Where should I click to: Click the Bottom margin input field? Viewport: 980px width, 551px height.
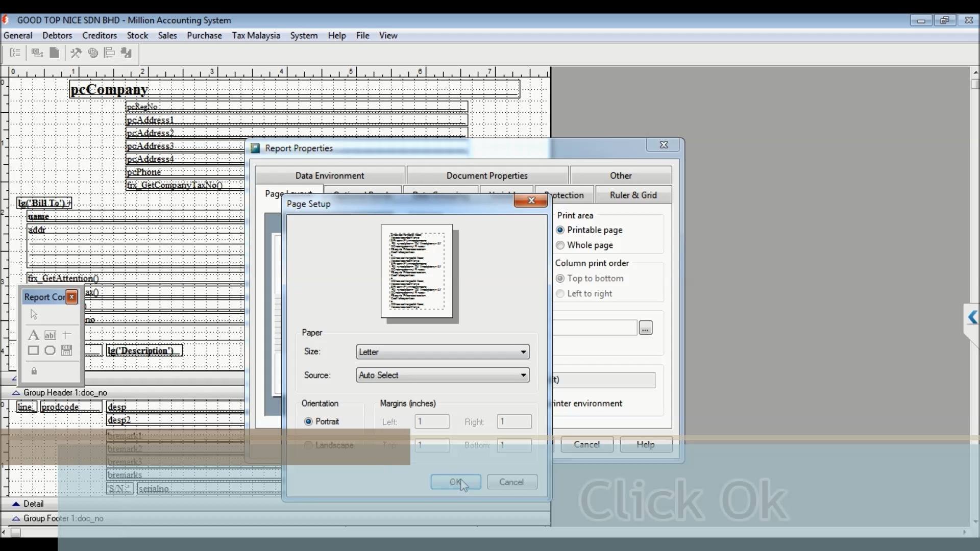(514, 445)
